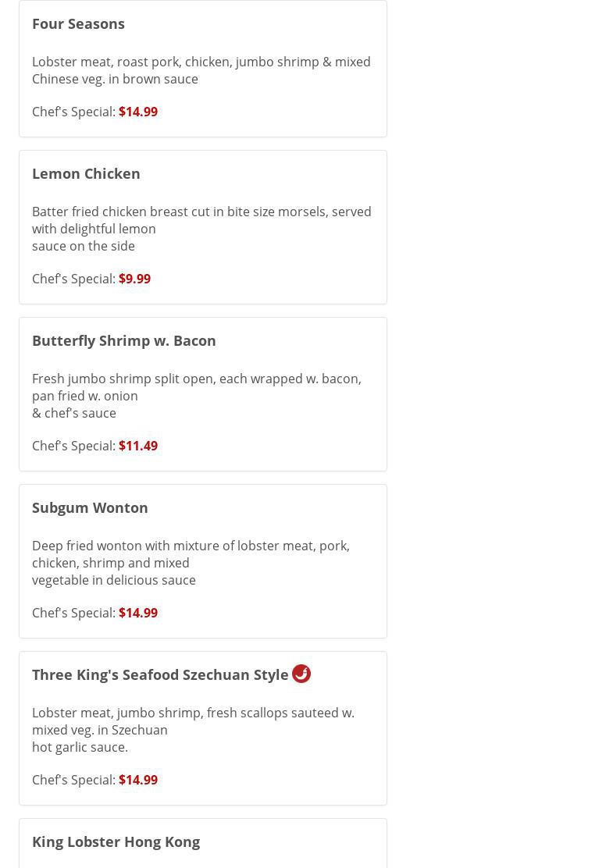Click the spicy chili pepper icon
Viewport: 613px width, 868px height.
pos(301,674)
